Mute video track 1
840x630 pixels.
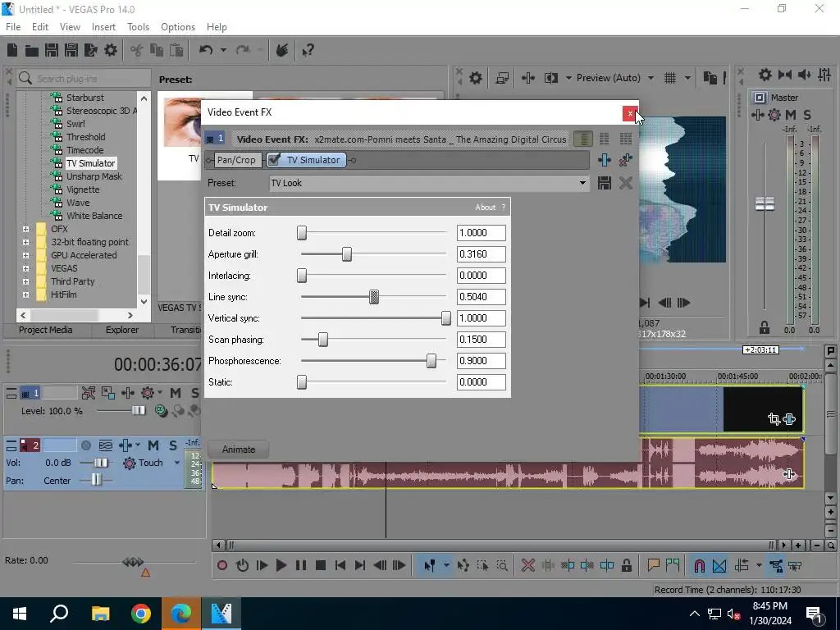176,393
